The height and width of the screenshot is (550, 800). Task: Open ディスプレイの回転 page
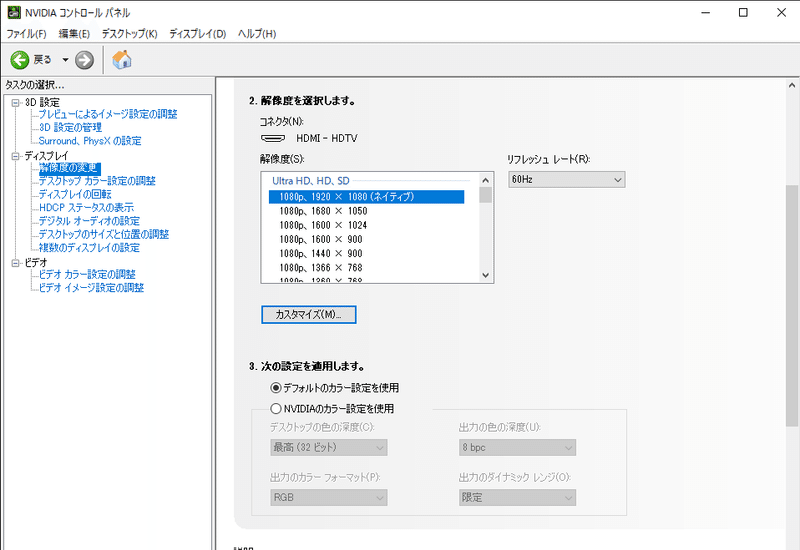[75, 194]
